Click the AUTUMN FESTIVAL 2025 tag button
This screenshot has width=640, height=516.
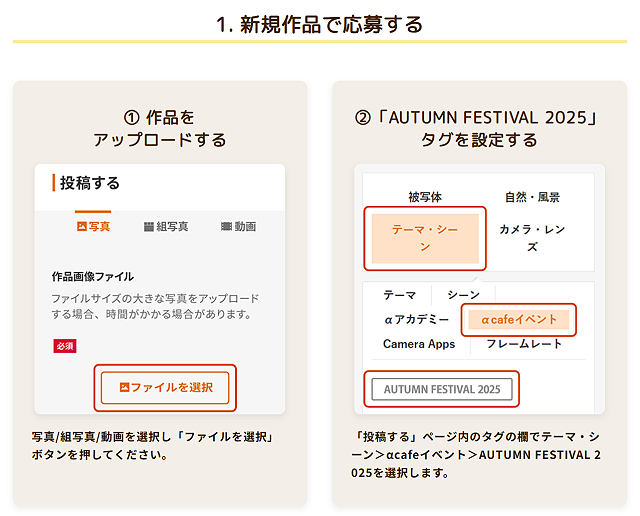coord(442,389)
